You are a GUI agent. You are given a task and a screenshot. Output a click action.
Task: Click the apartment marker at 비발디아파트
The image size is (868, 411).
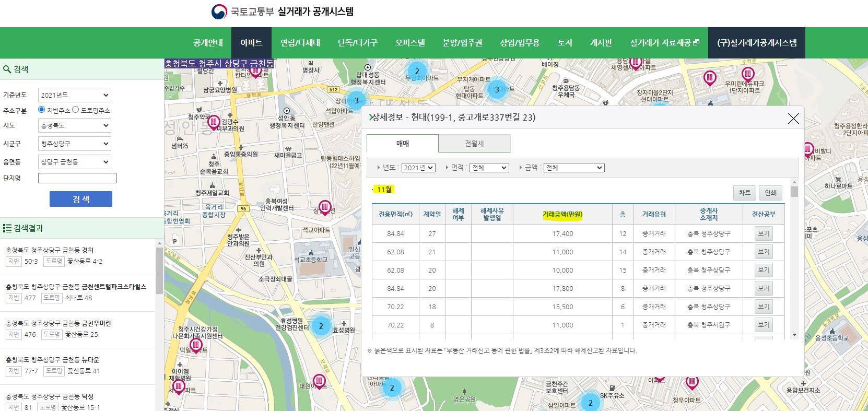point(808,149)
